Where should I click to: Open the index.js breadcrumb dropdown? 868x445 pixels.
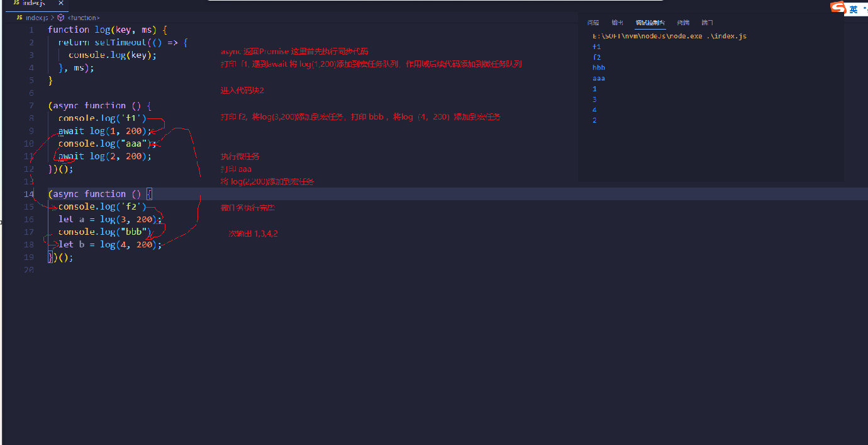(36, 18)
